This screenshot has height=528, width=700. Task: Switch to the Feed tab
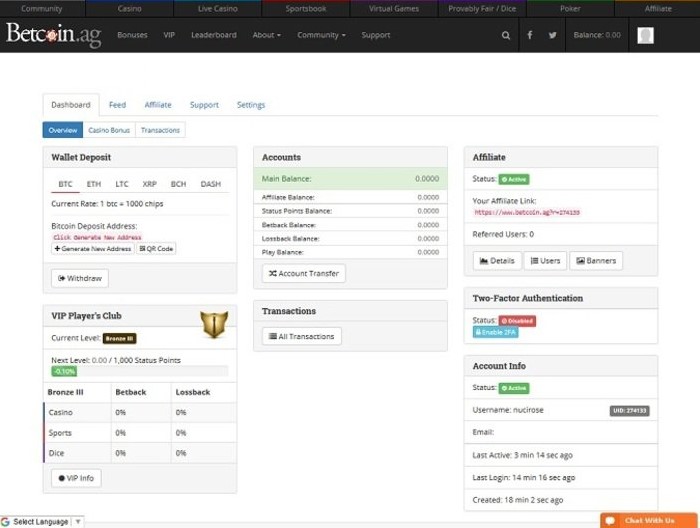(x=117, y=105)
